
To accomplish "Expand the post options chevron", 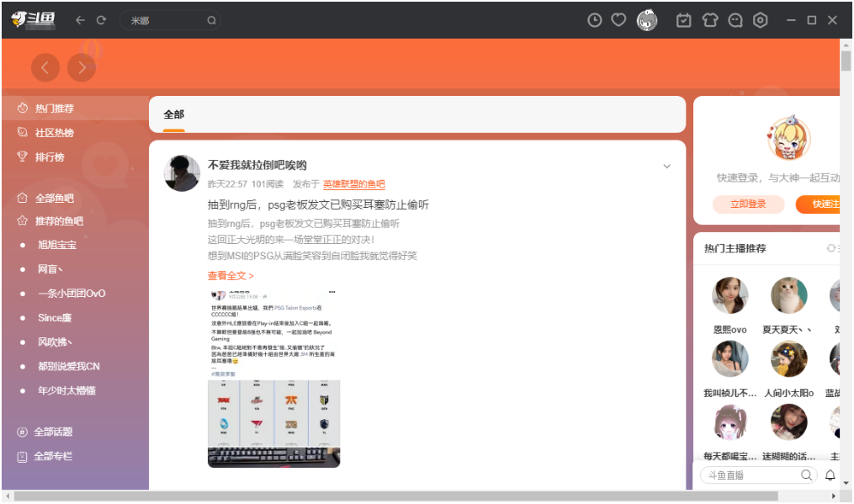I will coord(666,167).
